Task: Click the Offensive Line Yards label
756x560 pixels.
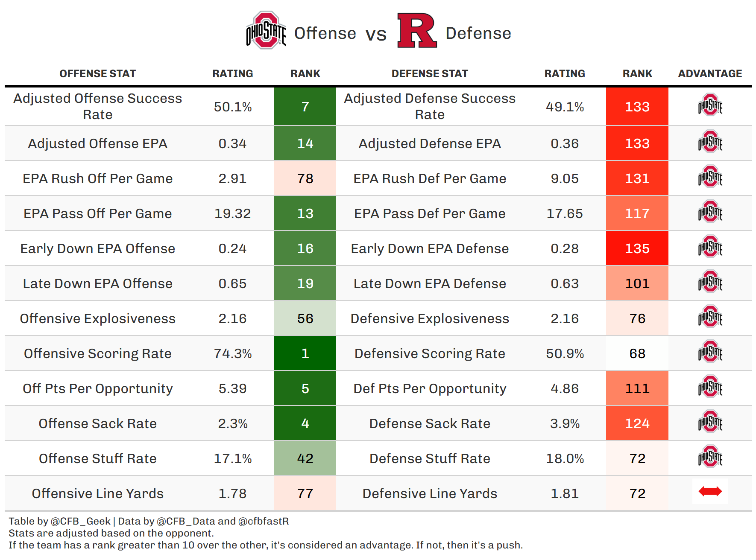Action: click(x=97, y=493)
